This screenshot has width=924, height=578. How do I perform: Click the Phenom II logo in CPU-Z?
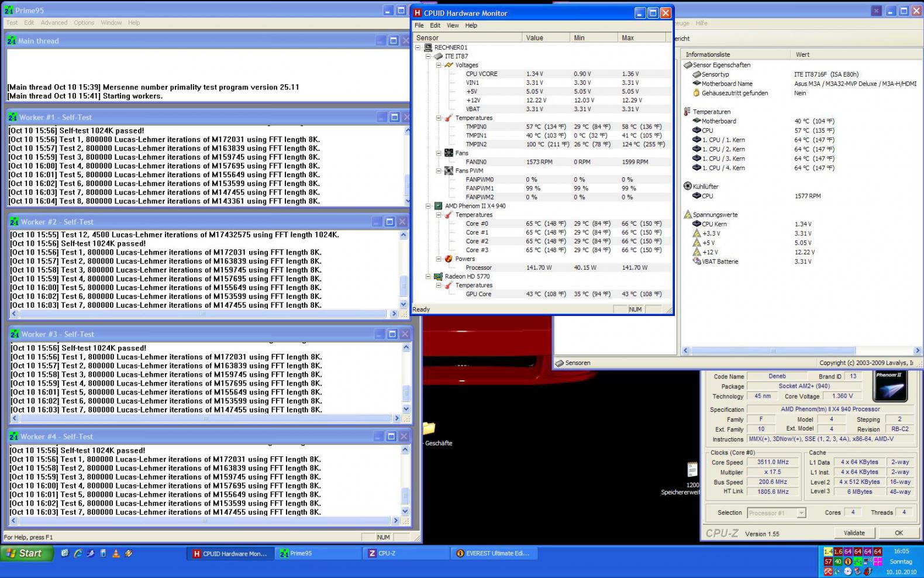click(890, 386)
